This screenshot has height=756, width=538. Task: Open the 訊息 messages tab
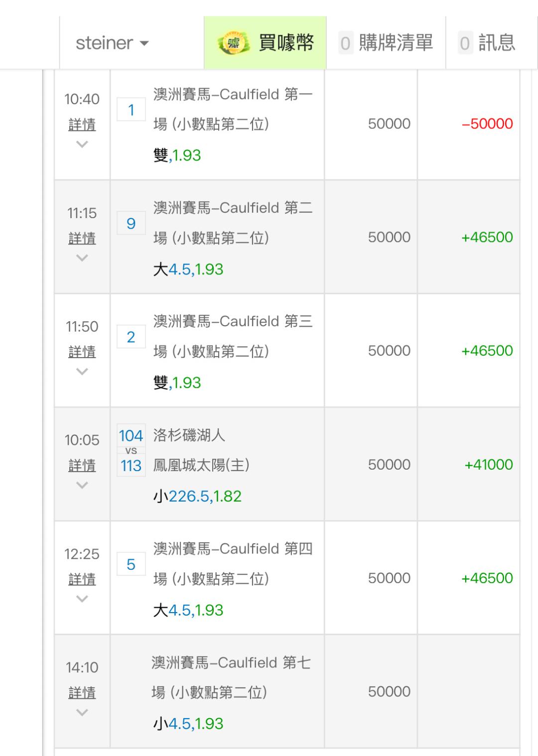(x=497, y=43)
